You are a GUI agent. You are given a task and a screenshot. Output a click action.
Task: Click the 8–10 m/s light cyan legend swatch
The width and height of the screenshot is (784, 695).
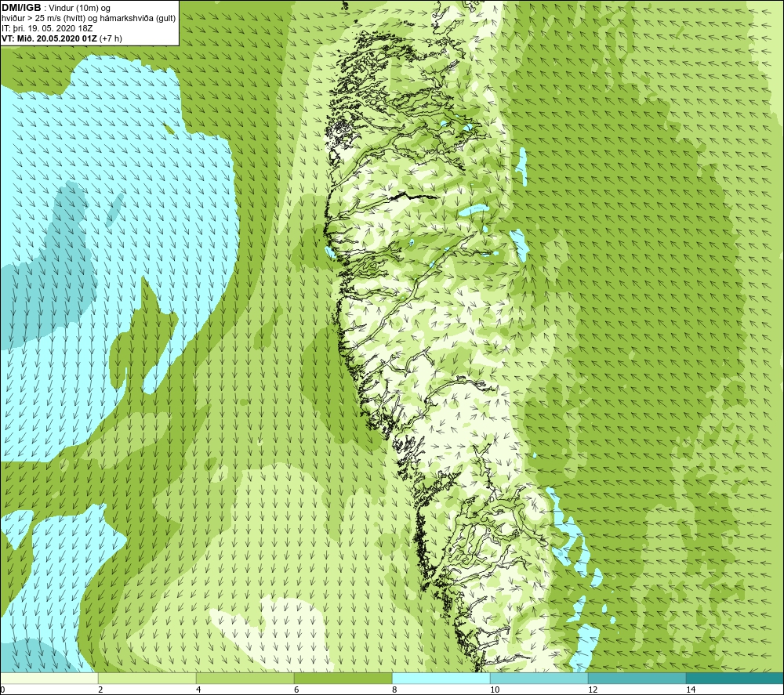[x=441, y=678]
